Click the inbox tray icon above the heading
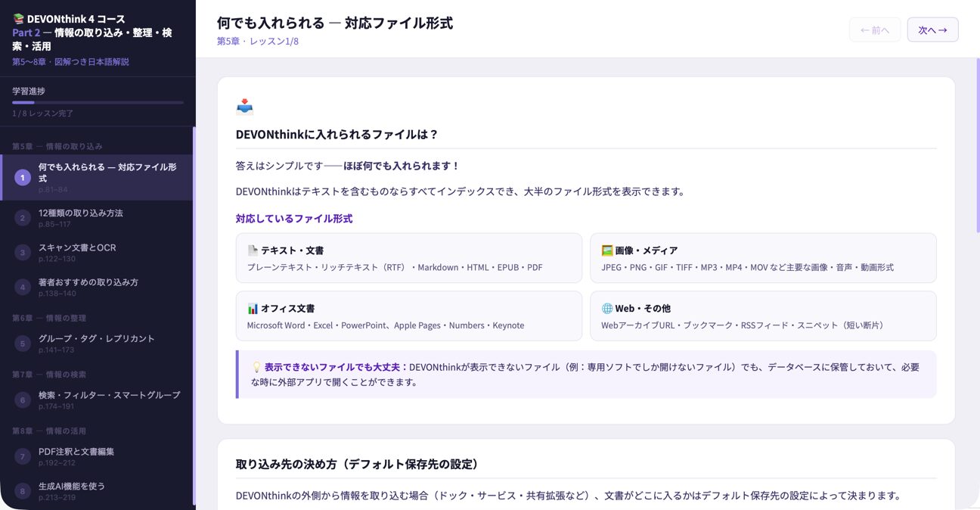 tap(244, 107)
